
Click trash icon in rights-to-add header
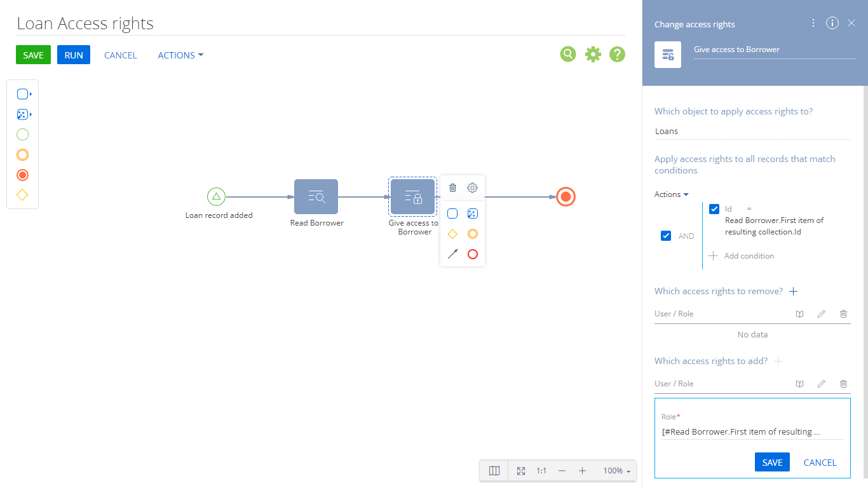tap(843, 384)
